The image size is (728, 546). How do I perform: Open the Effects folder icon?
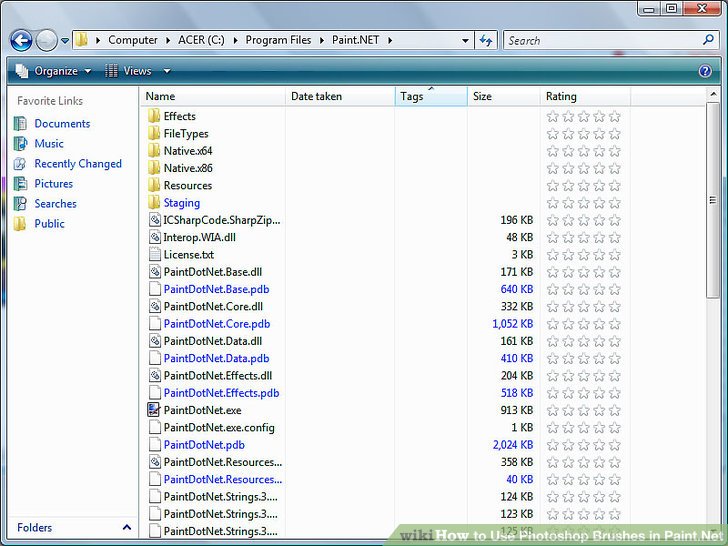[x=154, y=116]
